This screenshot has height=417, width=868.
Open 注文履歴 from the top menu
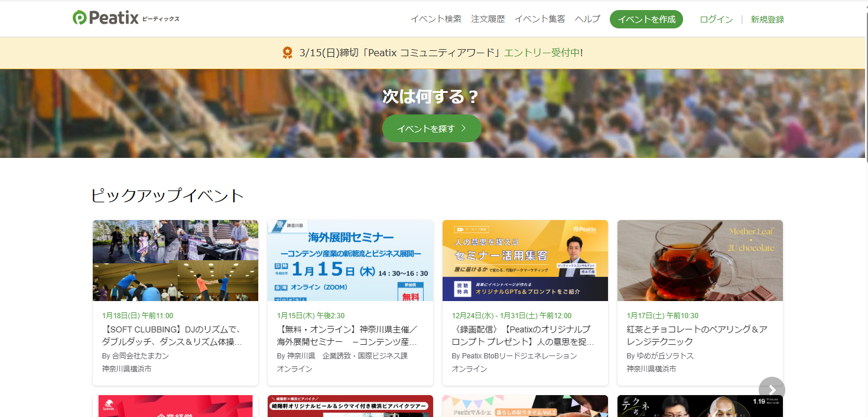point(488,19)
